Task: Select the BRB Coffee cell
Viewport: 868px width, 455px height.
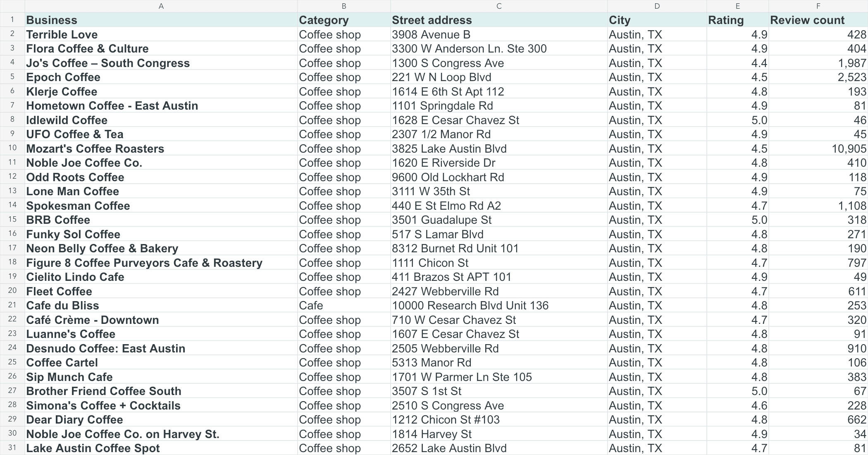Action: coord(161,220)
